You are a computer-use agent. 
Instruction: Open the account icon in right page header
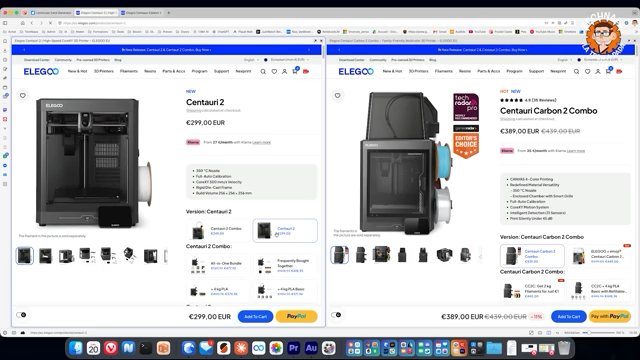598,71
